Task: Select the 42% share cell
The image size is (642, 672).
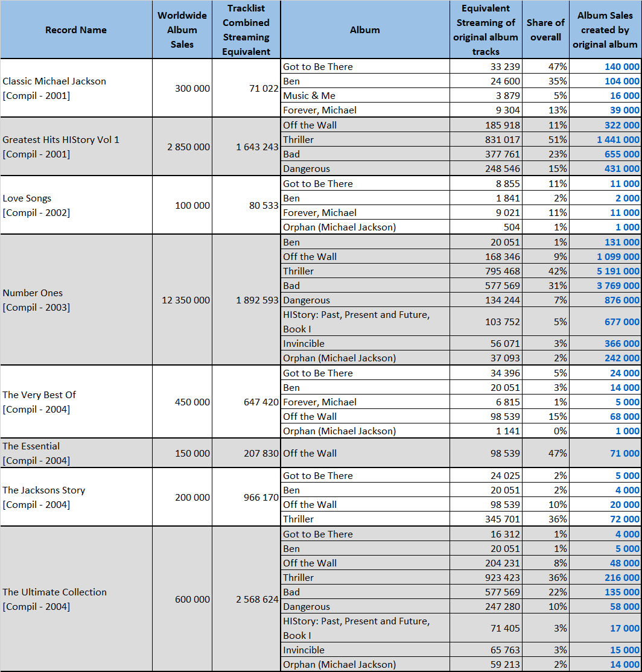Action: (x=545, y=271)
